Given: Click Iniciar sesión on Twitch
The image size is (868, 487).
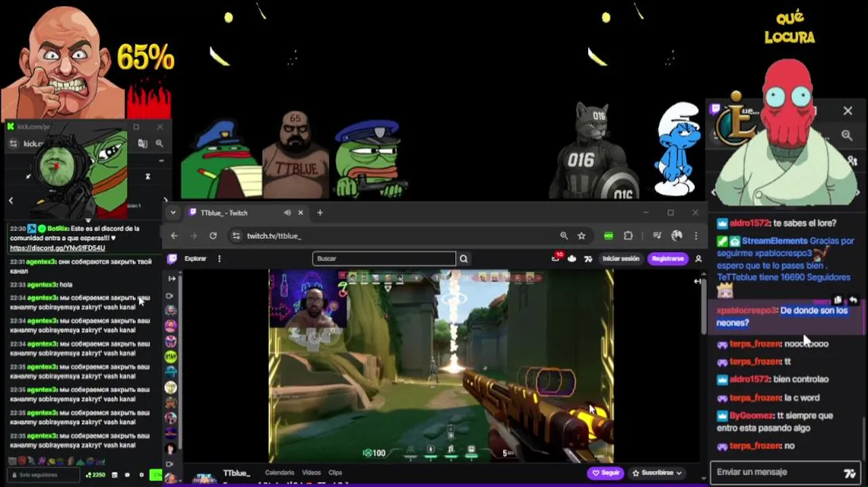Looking at the screenshot, I should 621,258.
